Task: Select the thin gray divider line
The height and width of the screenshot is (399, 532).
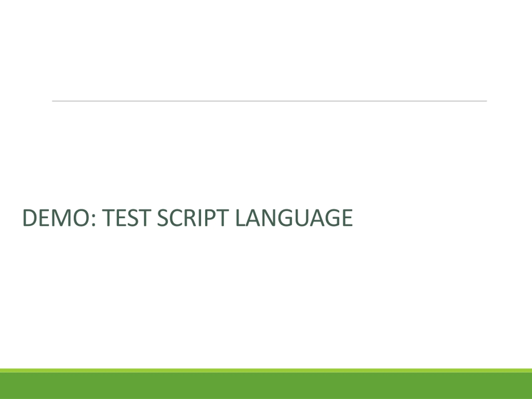Action: coord(269,101)
